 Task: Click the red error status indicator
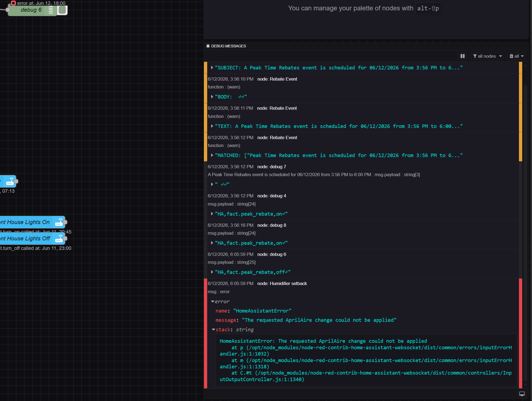(13, 3)
